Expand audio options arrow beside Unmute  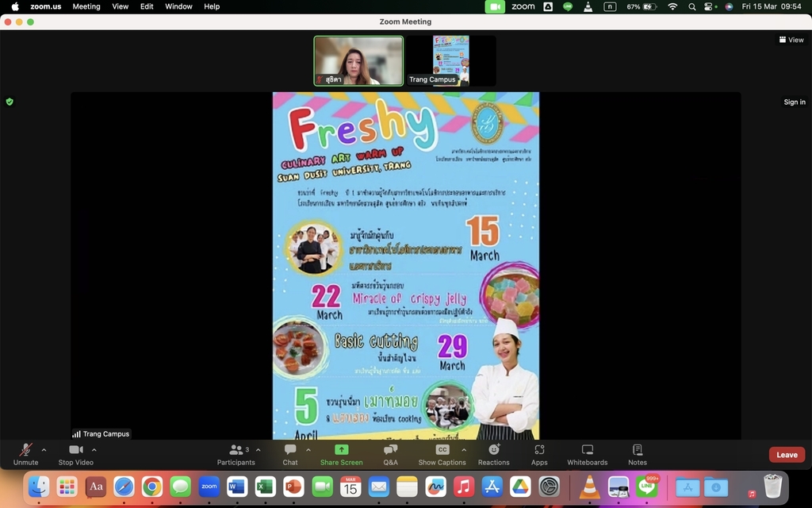click(x=44, y=450)
